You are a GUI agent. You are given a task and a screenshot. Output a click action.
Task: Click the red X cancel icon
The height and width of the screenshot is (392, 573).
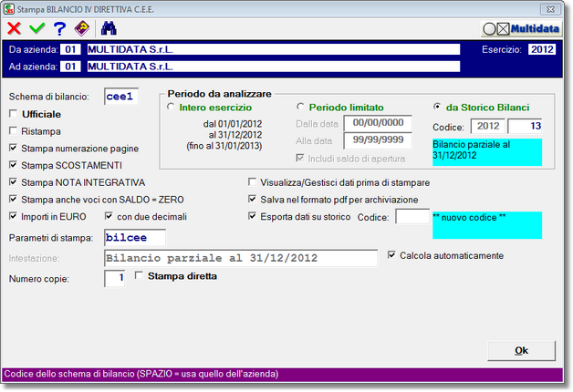15,28
